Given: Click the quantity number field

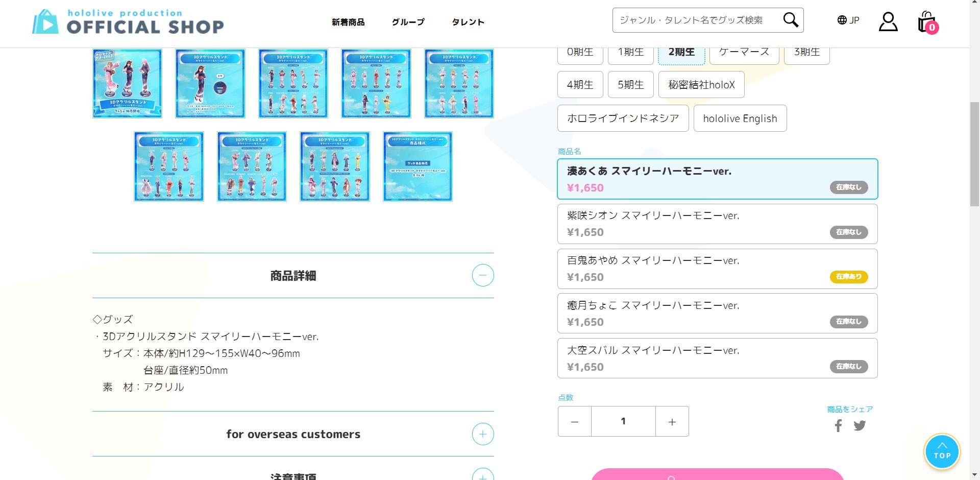Looking at the screenshot, I should (x=623, y=421).
